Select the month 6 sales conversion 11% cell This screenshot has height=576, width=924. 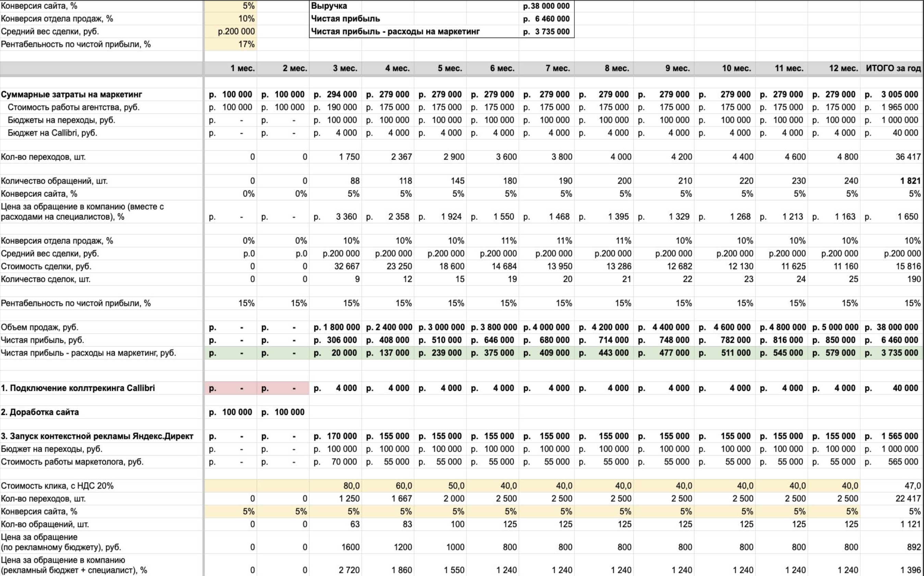point(493,241)
